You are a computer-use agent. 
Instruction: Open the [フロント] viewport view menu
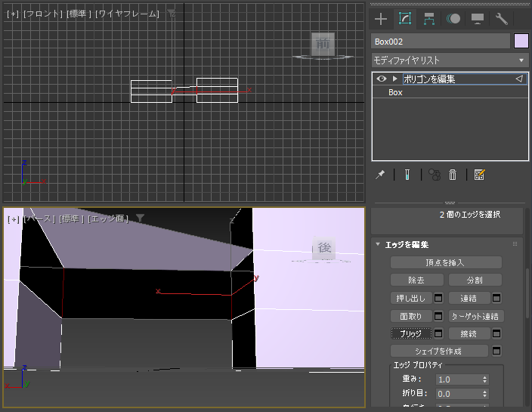click(x=42, y=14)
